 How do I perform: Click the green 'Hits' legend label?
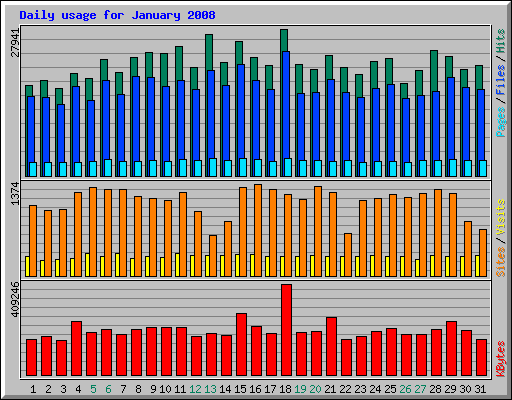click(501, 41)
